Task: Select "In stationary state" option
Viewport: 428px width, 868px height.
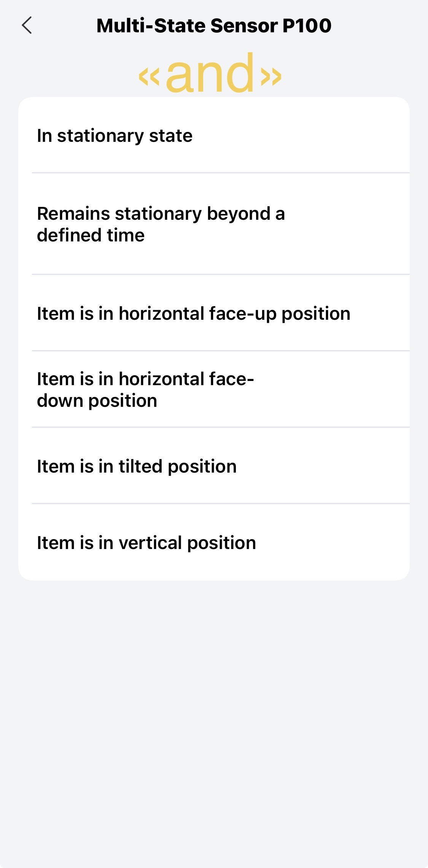Action: click(214, 136)
